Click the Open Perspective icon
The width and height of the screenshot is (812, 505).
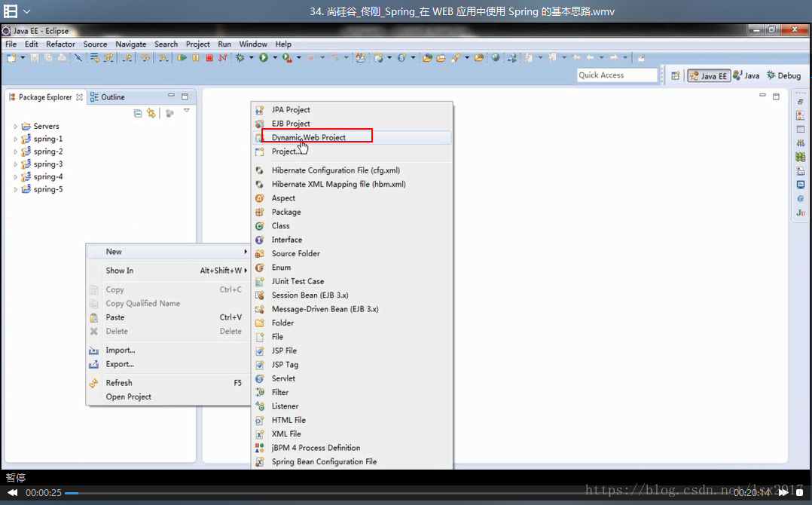[x=675, y=75]
